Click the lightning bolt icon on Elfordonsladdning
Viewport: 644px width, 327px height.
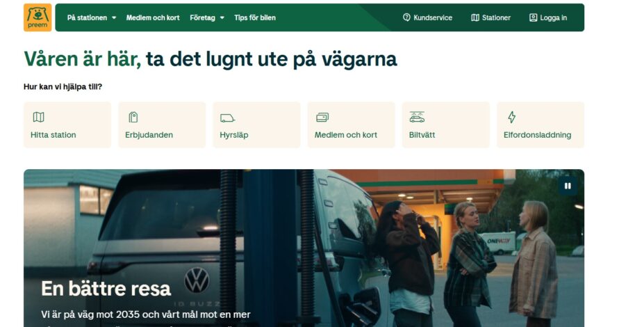511,117
